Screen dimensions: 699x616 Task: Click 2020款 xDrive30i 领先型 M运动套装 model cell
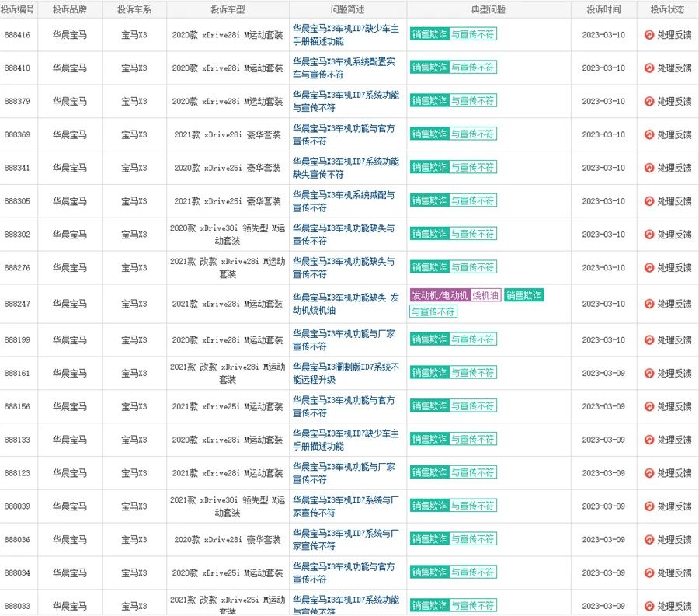[228, 235]
